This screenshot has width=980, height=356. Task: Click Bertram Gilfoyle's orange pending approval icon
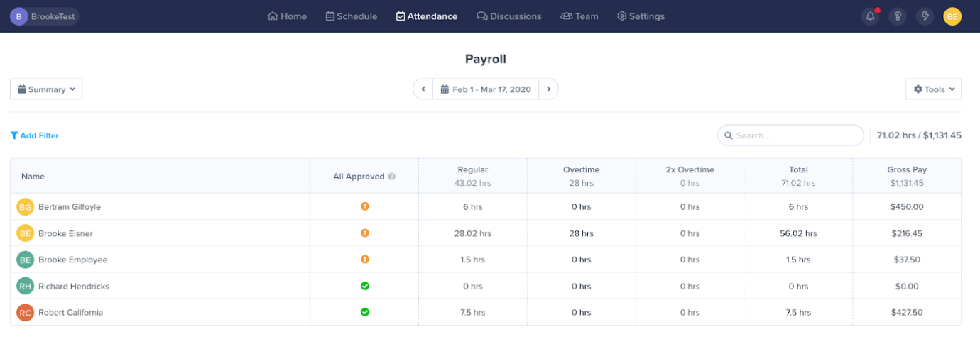[364, 206]
